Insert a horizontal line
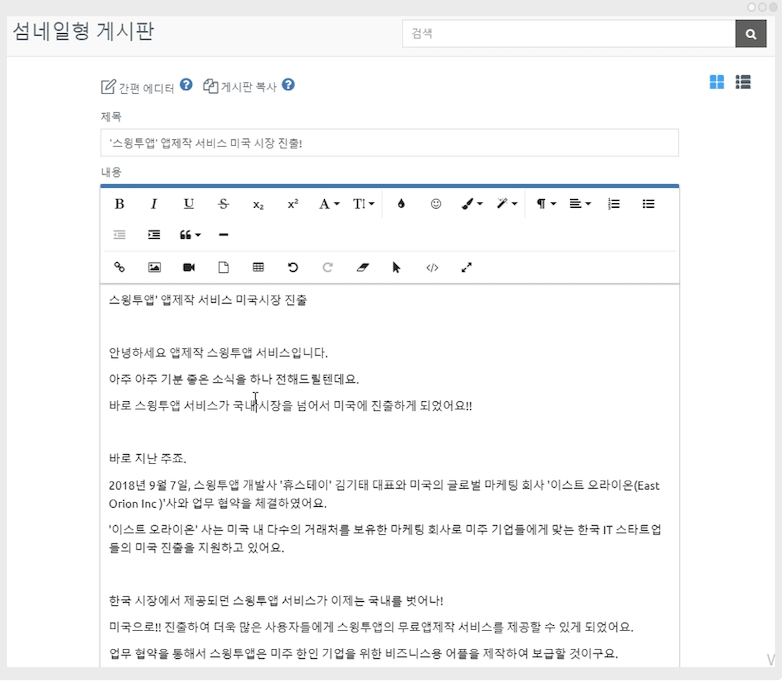The image size is (783, 682). coord(223,235)
